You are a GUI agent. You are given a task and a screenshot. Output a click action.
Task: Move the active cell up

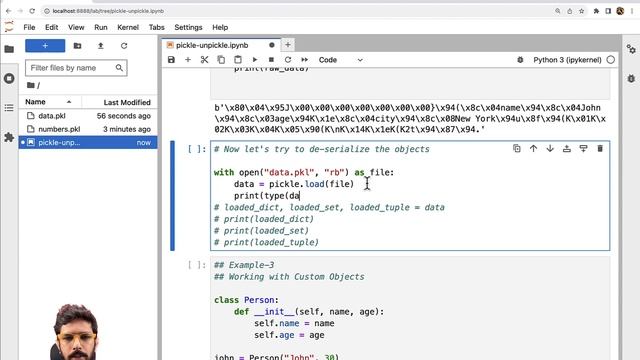533,149
